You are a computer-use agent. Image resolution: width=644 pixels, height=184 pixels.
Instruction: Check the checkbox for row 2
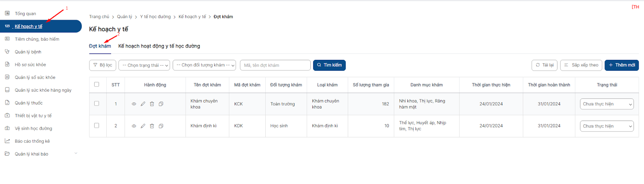tap(97, 126)
